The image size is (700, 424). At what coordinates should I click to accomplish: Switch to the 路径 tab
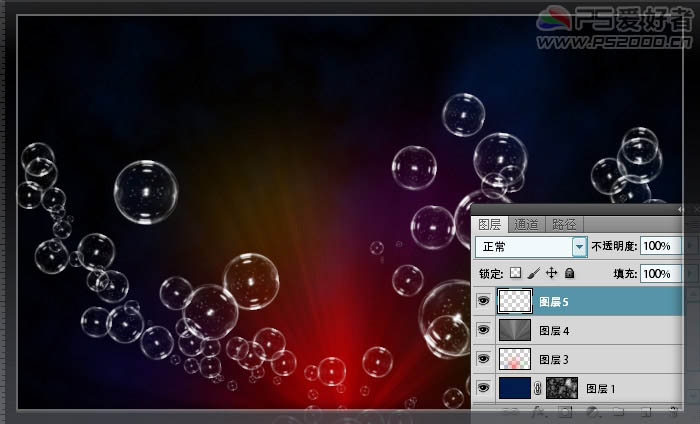point(564,224)
